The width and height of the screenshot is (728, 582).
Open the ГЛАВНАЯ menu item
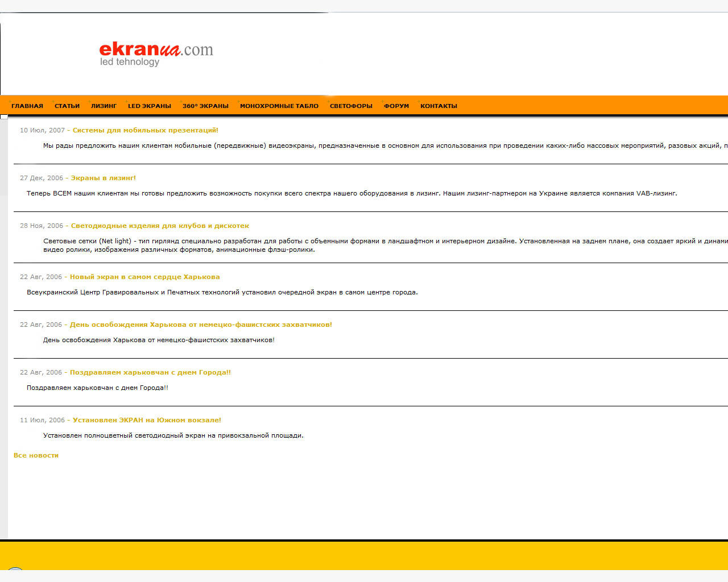27,106
